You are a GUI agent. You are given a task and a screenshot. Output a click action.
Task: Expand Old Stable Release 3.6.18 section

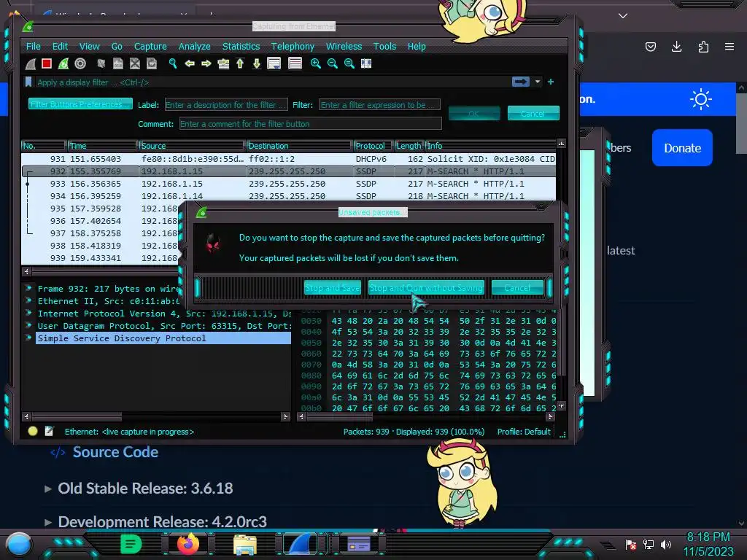(x=48, y=489)
